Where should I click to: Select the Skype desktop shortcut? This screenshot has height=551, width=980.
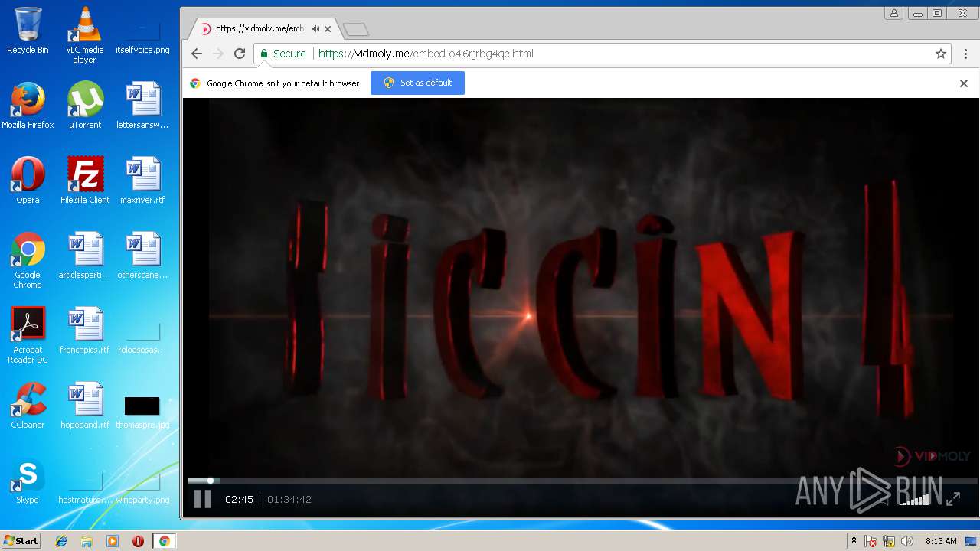click(x=28, y=481)
